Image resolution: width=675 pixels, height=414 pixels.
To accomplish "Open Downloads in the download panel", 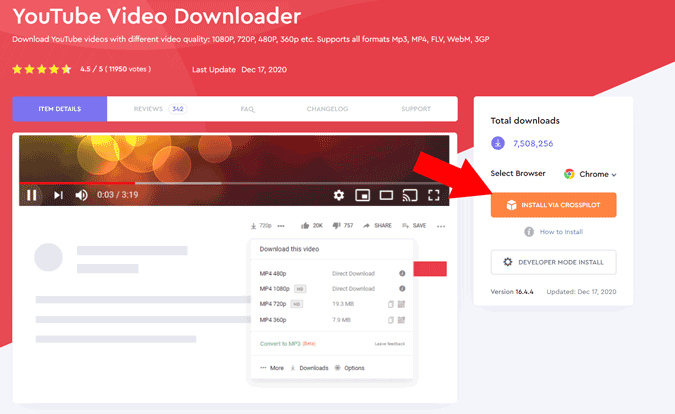I will click(x=310, y=368).
